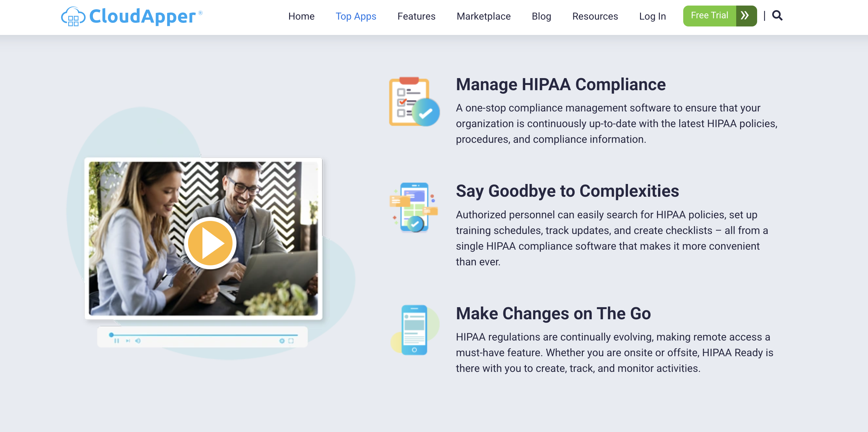Click the double-chevron arrow on Free Trial

(x=746, y=15)
